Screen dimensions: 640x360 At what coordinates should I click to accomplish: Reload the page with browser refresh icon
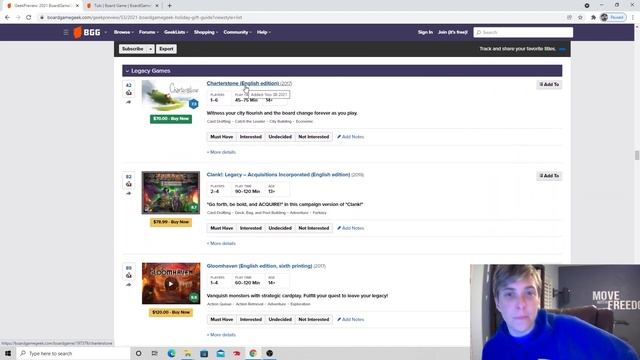(x=29, y=18)
